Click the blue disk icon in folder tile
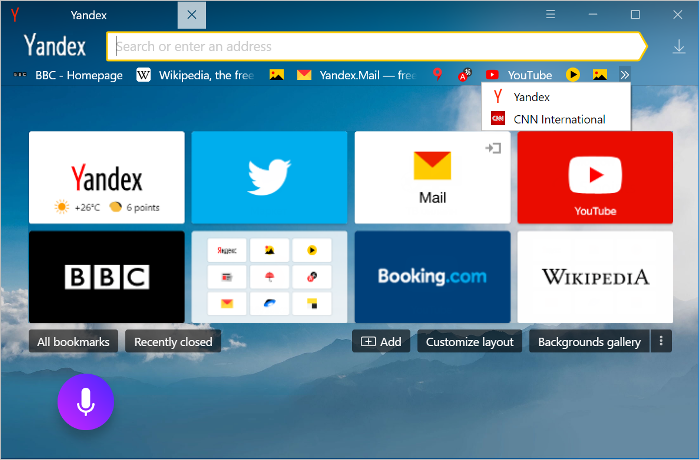The width and height of the screenshot is (700, 460). pos(269,304)
